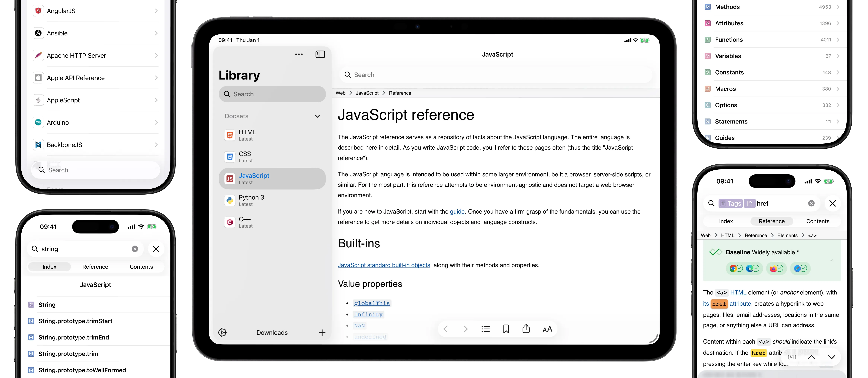The height and width of the screenshot is (378, 868).
Task: Open table of contents list icon
Action: (x=485, y=329)
